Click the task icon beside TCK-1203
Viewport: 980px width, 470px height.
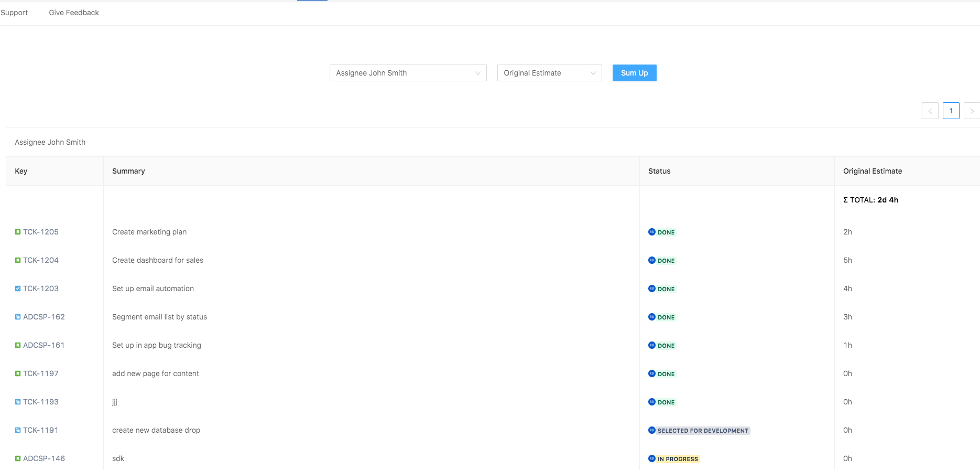point(18,289)
